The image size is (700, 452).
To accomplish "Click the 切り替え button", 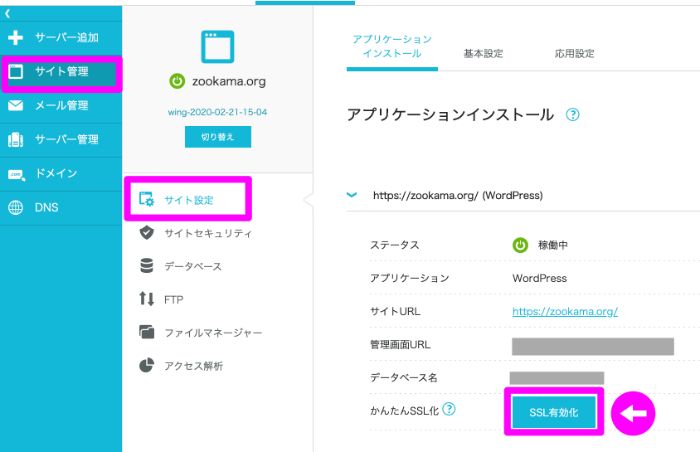I will [218, 137].
